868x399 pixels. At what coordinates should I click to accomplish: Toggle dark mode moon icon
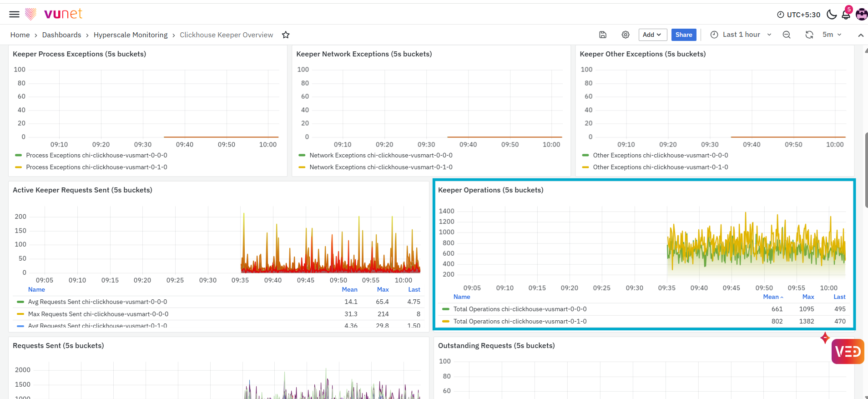pos(832,15)
